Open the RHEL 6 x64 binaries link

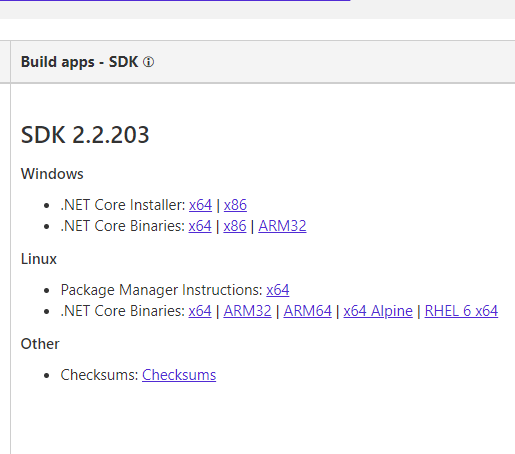click(461, 311)
